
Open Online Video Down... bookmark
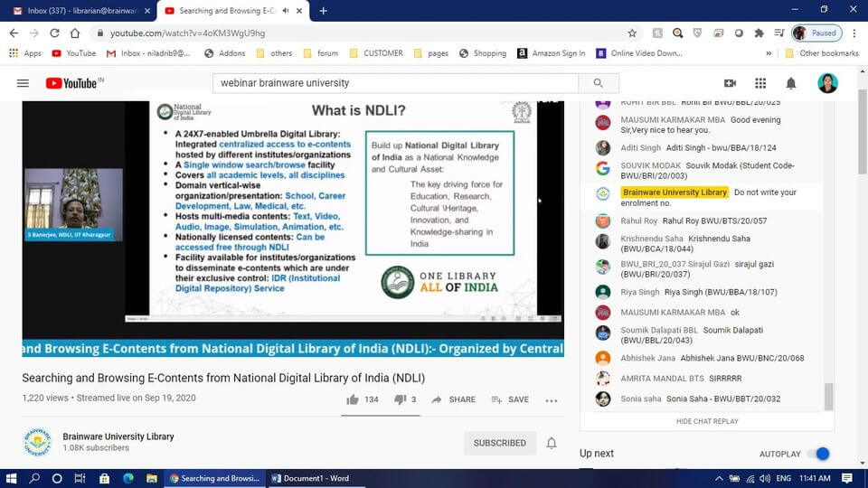[639, 53]
